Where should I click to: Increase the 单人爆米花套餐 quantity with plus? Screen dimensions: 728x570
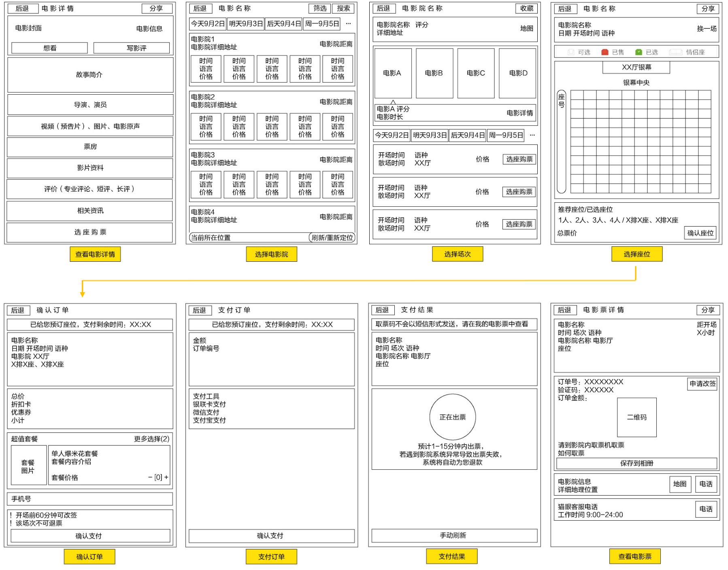point(166,477)
